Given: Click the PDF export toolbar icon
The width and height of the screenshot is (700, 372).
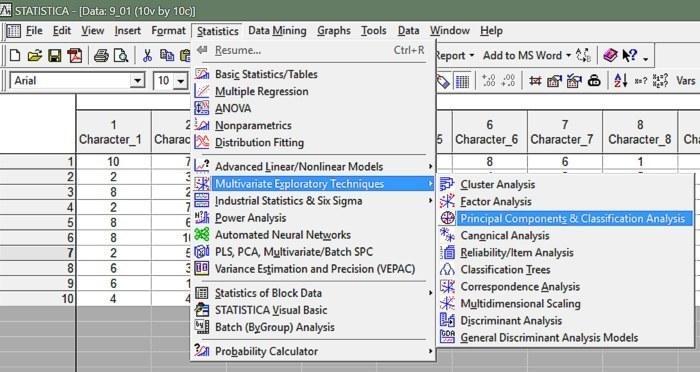Looking at the screenshot, I should point(75,56).
